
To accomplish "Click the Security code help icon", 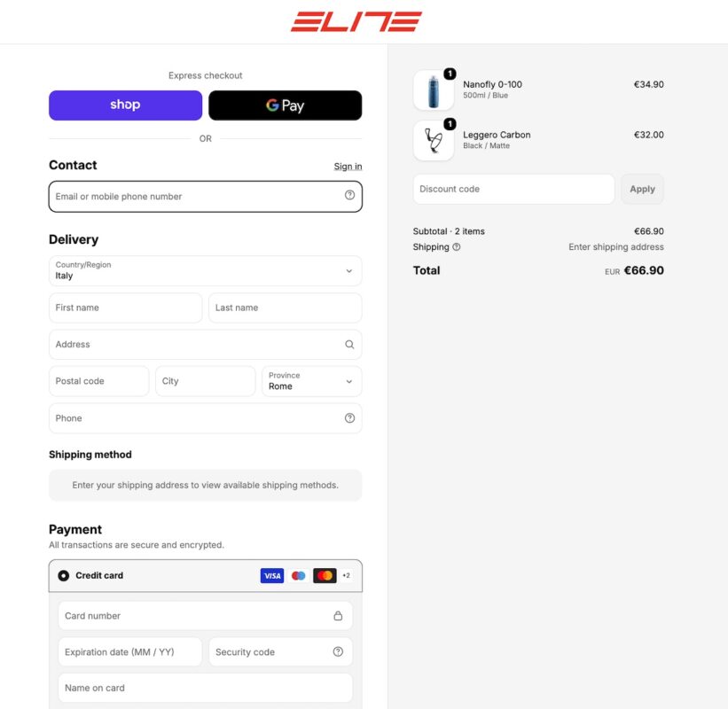I will click(338, 651).
